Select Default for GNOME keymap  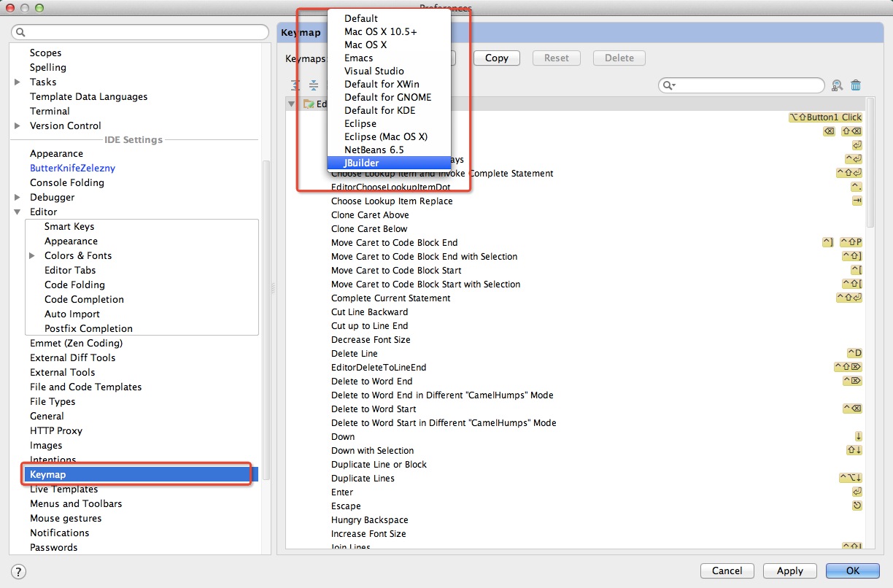pyautogui.click(x=389, y=97)
